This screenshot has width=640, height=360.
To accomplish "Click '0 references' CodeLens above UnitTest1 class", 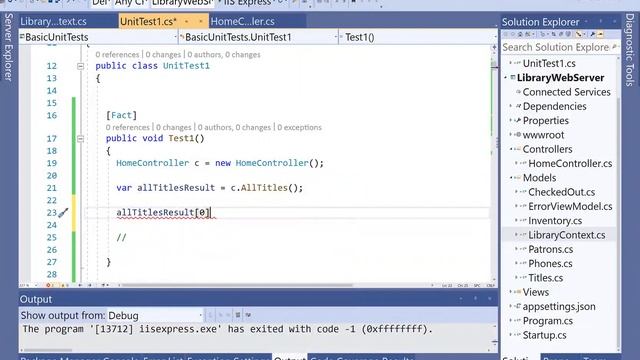I will point(117,54).
